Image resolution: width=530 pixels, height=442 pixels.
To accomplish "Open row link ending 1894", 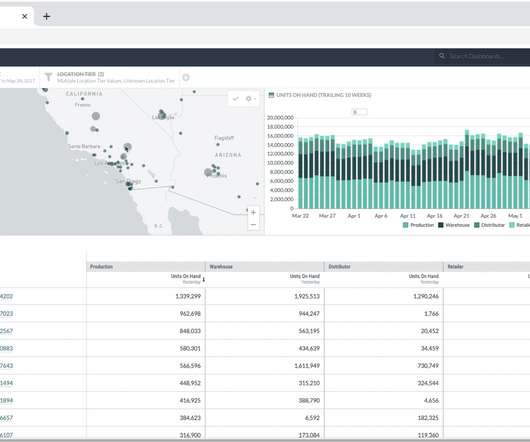I will [x=6, y=400].
